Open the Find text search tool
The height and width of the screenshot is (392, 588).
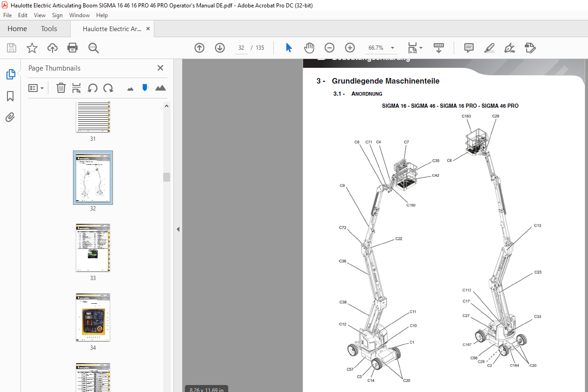coord(93,48)
